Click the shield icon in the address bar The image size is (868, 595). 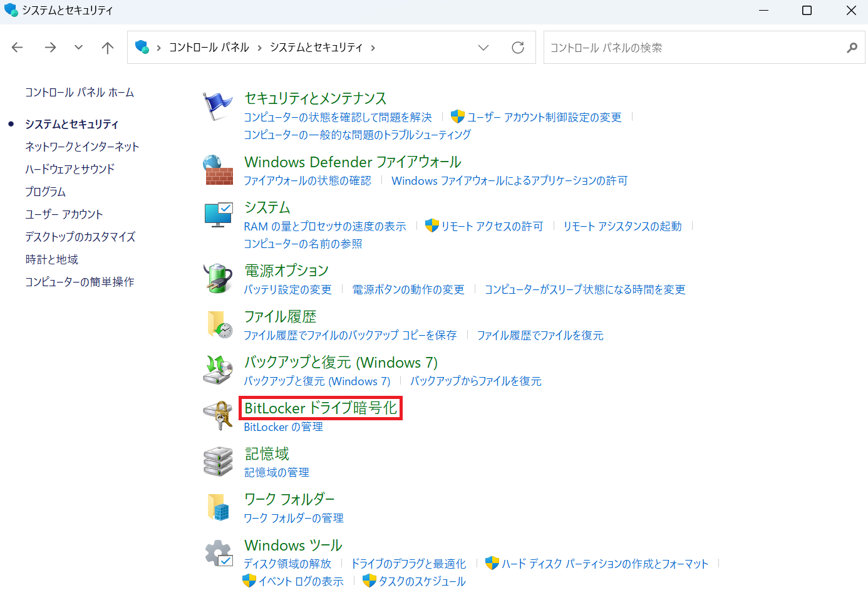(142, 48)
